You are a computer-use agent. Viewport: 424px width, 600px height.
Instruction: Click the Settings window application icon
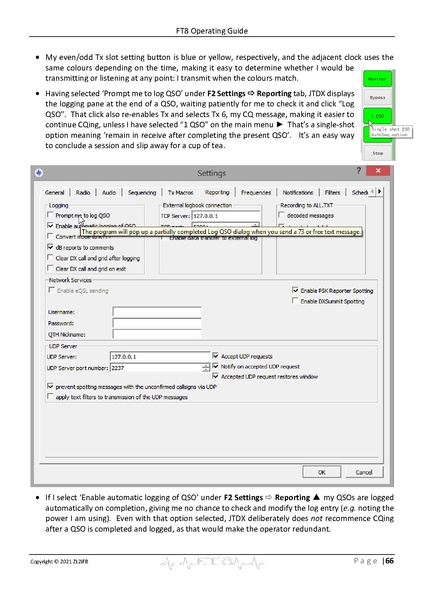39,173
